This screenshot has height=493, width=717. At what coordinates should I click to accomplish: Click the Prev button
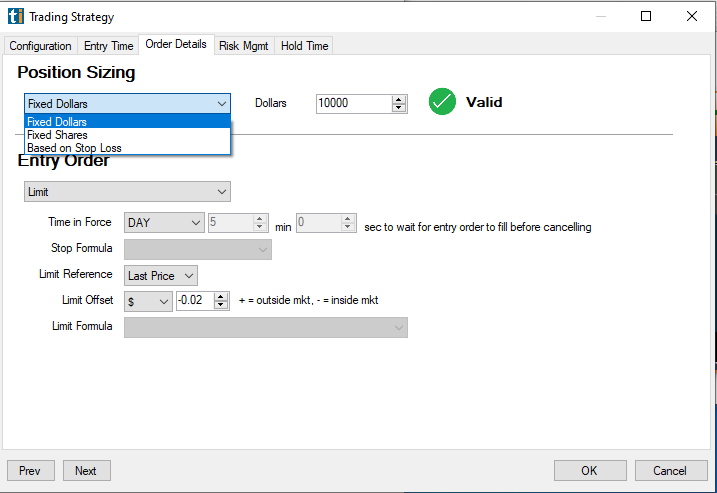click(31, 471)
